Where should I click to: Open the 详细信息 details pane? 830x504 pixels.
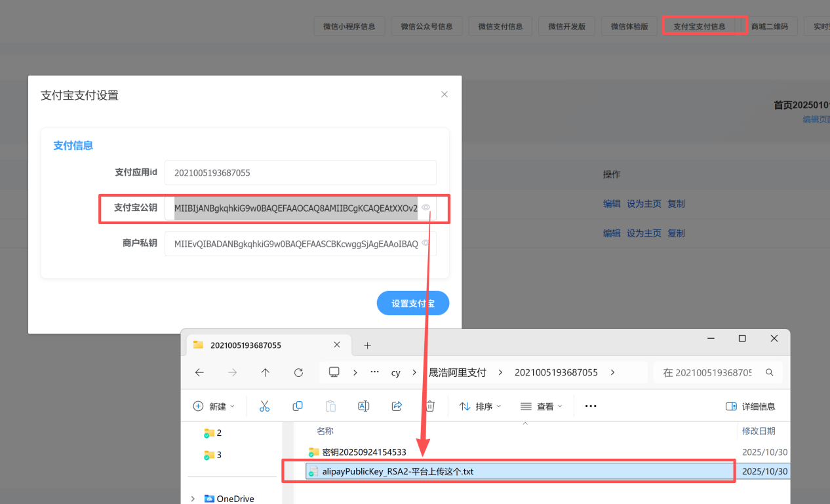(x=751, y=406)
